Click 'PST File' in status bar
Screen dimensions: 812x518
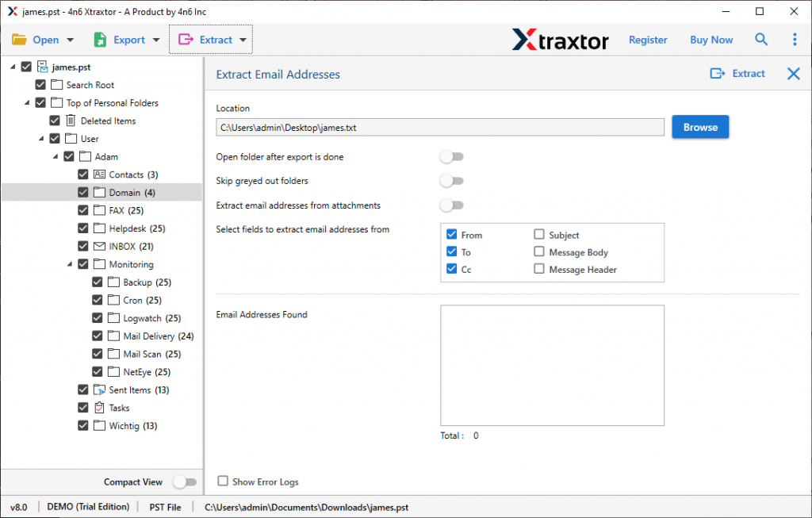tap(165, 507)
